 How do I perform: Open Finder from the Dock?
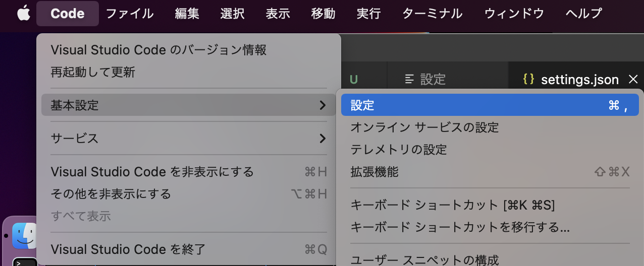click(x=24, y=236)
